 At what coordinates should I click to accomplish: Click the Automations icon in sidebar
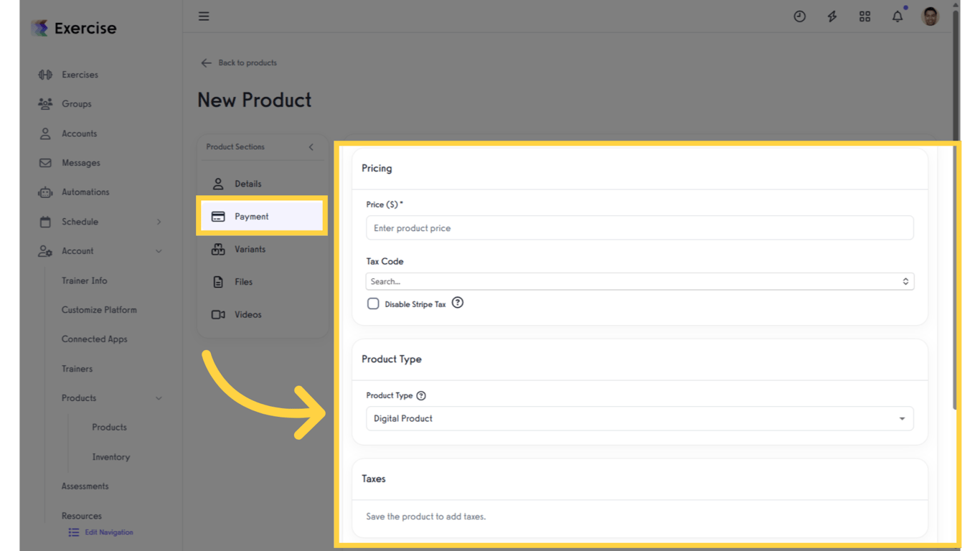point(44,192)
